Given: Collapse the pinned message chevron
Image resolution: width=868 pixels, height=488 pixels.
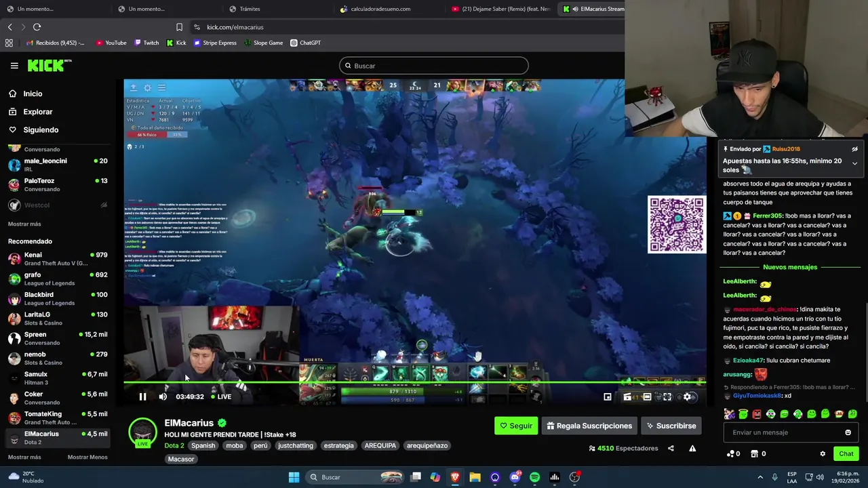Looking at the screenshot, I should [854, 163].
